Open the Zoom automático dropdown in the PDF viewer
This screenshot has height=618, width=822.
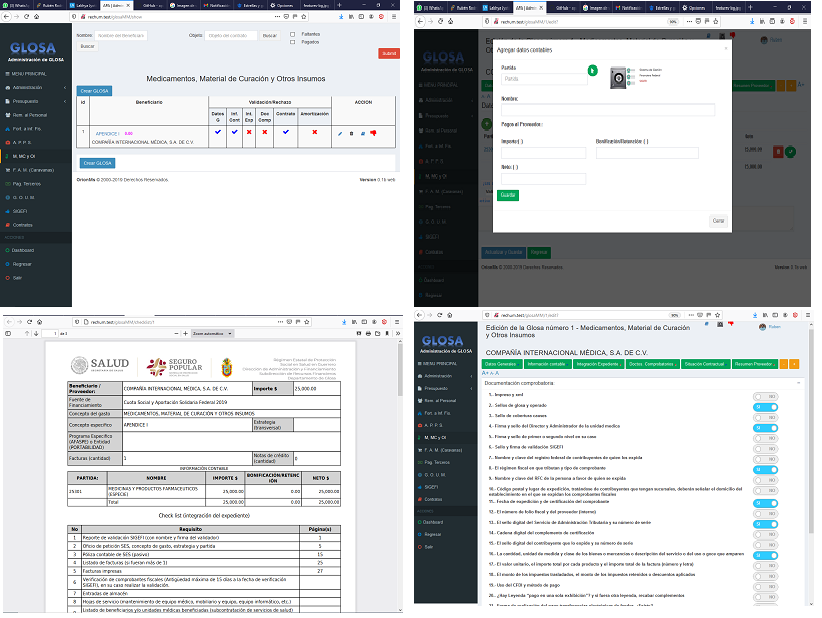(x=219, y=333)
